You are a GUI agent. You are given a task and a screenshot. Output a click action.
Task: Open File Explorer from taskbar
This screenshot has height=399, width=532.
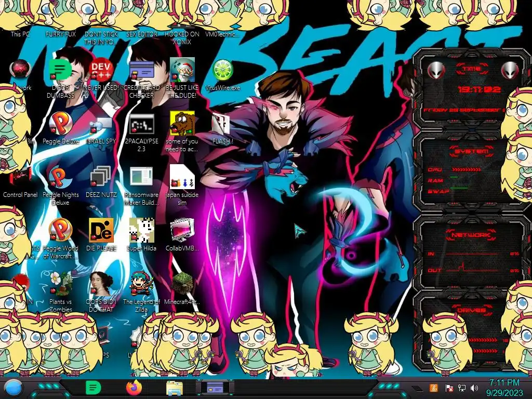click(175, 388)
